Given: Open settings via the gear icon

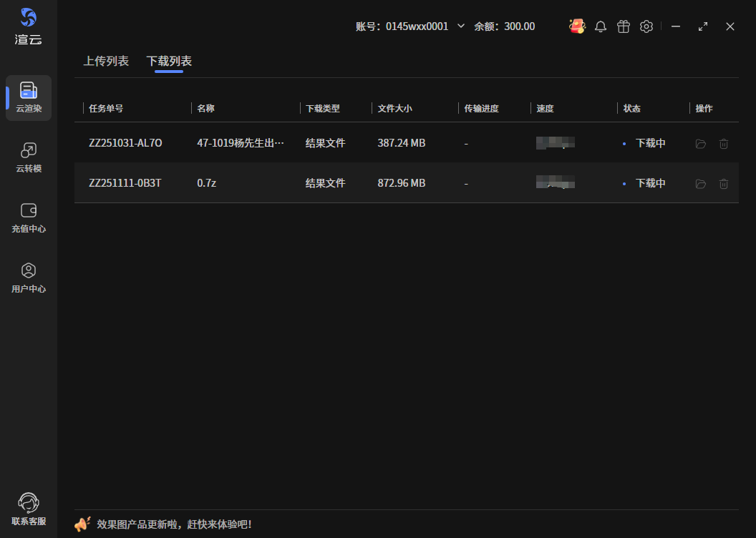Looking at the screenshot, I should (646, 26).
